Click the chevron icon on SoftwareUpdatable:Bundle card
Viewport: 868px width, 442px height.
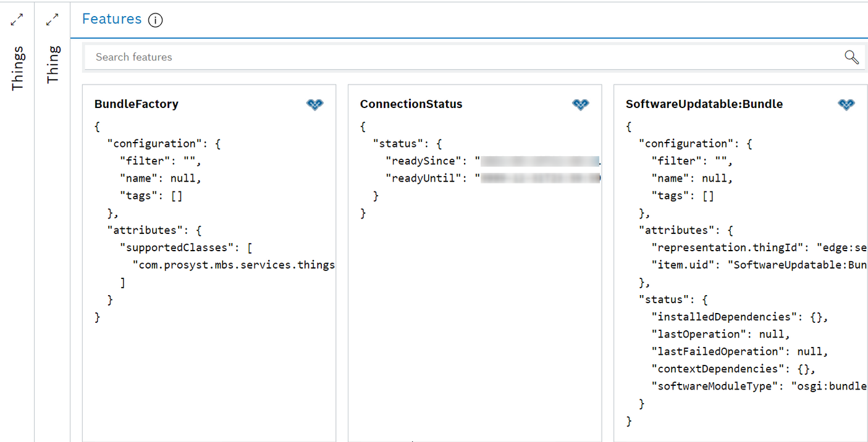click(845, 104)
